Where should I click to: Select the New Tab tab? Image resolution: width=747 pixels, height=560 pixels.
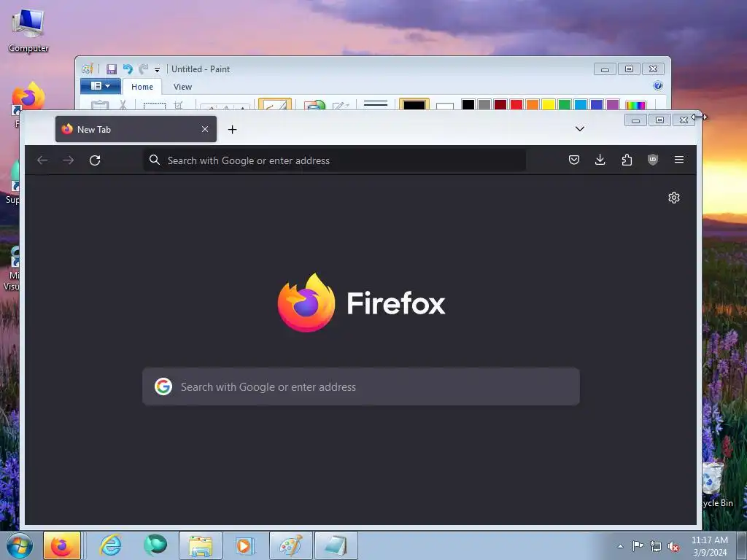point(136,129)
